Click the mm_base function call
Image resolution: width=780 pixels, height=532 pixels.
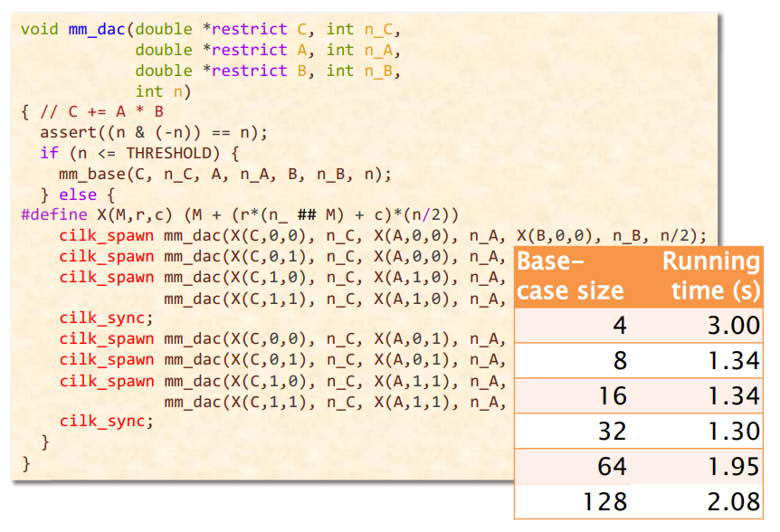(x=92, y=174)
